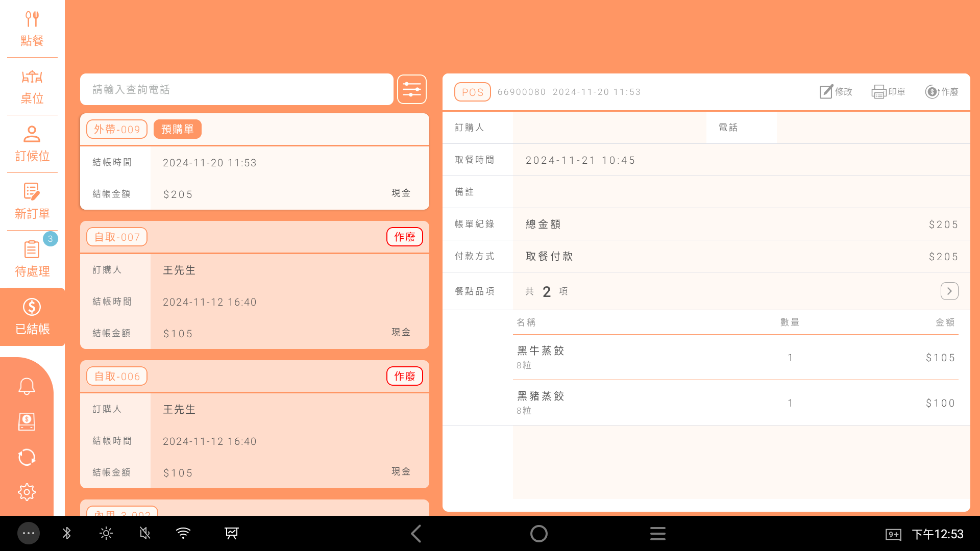Click the 預購單 pre-order tag

pyautogui.click(x=177, y=129)
